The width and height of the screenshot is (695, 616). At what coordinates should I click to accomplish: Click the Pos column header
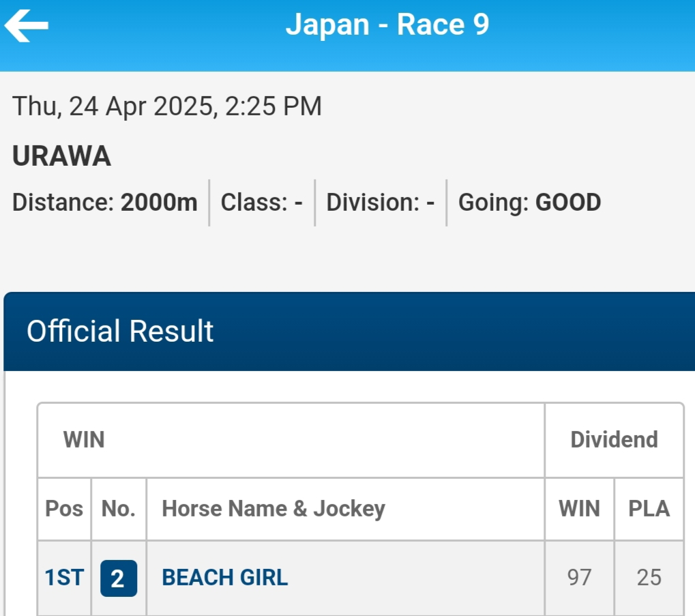[64, 509]
